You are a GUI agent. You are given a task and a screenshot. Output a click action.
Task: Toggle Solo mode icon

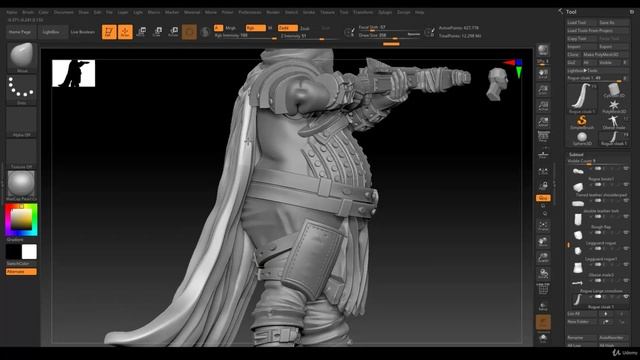pyautogui.click(x=543, y=338)
